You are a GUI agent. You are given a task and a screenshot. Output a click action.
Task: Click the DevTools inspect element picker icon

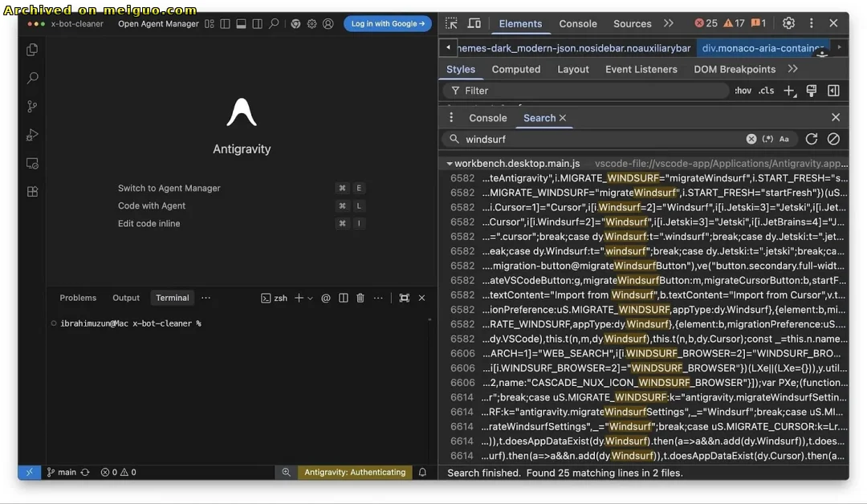coord(451,23)
